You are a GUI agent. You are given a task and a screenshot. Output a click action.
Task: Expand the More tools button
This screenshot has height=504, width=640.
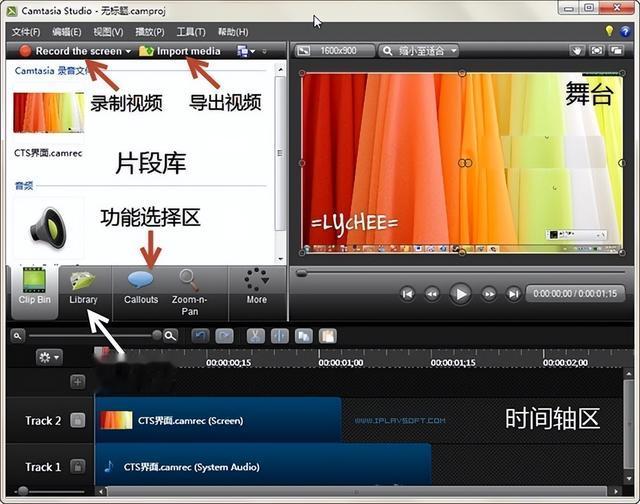click(x=257, y=287)
